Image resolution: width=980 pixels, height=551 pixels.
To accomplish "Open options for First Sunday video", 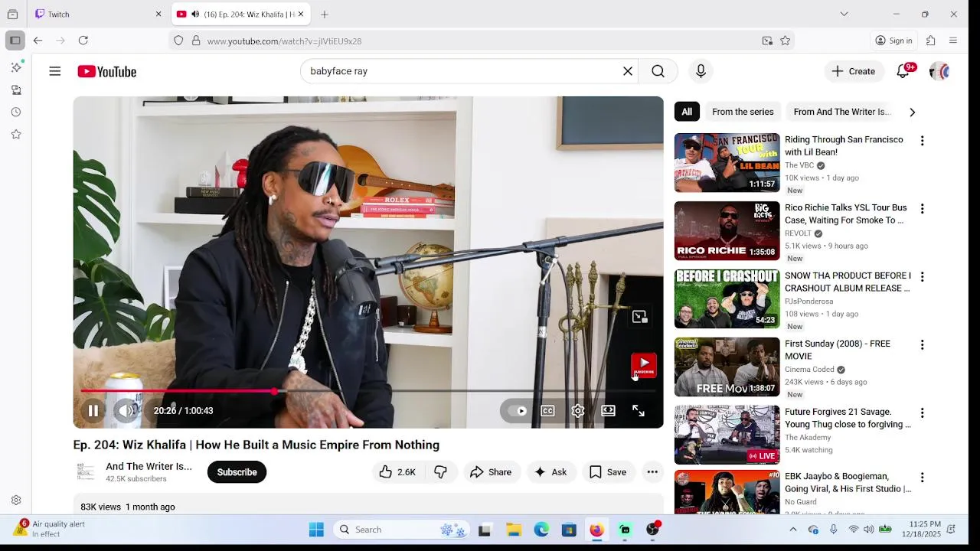I will (x=922, y=345).
